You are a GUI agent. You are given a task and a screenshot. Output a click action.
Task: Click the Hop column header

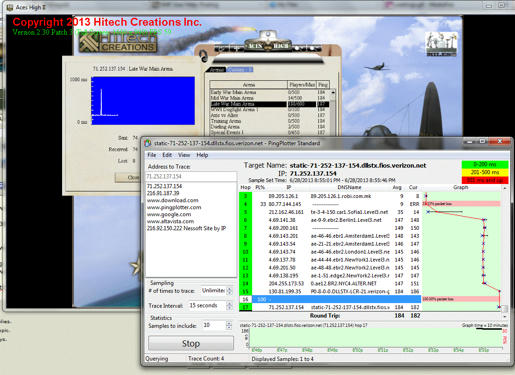point(245,187)
